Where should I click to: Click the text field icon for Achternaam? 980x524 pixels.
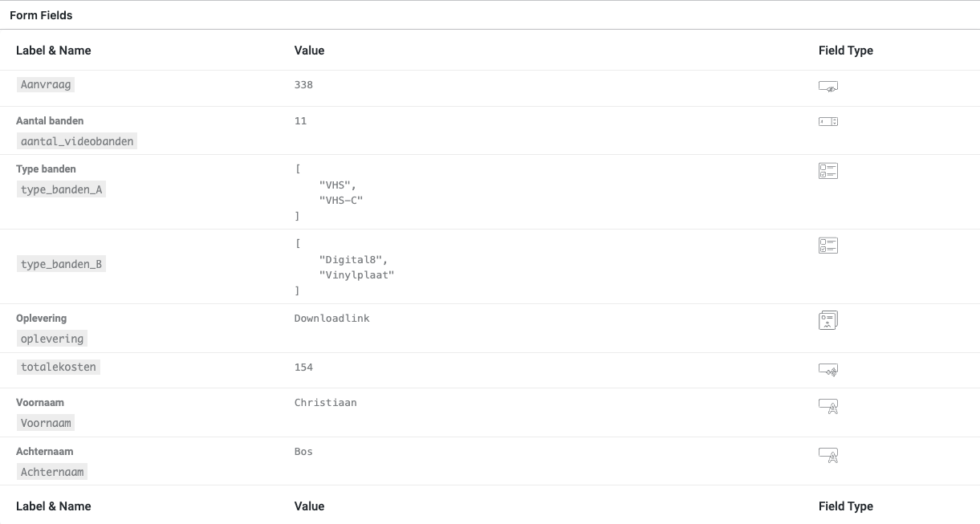tap(828, 455)
